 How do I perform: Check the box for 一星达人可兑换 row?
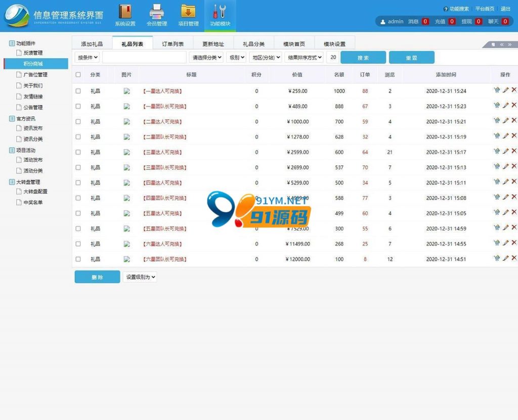(78, 91)
